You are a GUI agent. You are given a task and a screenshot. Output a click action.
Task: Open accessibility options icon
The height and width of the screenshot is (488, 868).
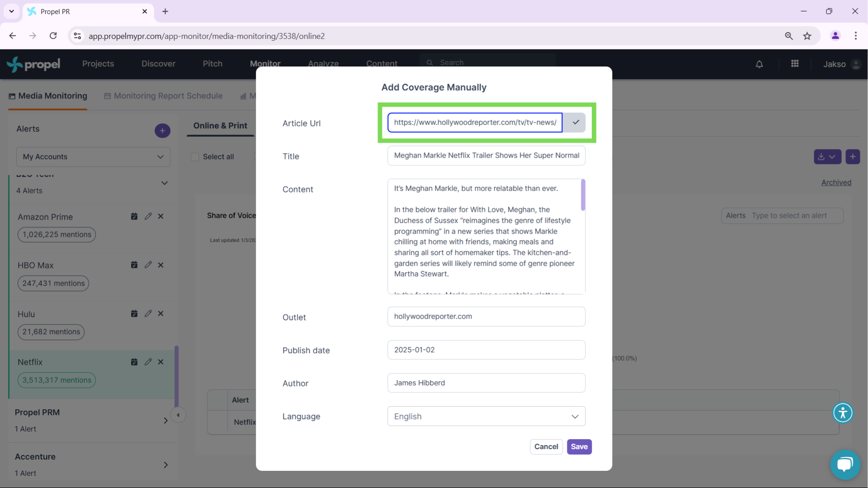point(843,413)
